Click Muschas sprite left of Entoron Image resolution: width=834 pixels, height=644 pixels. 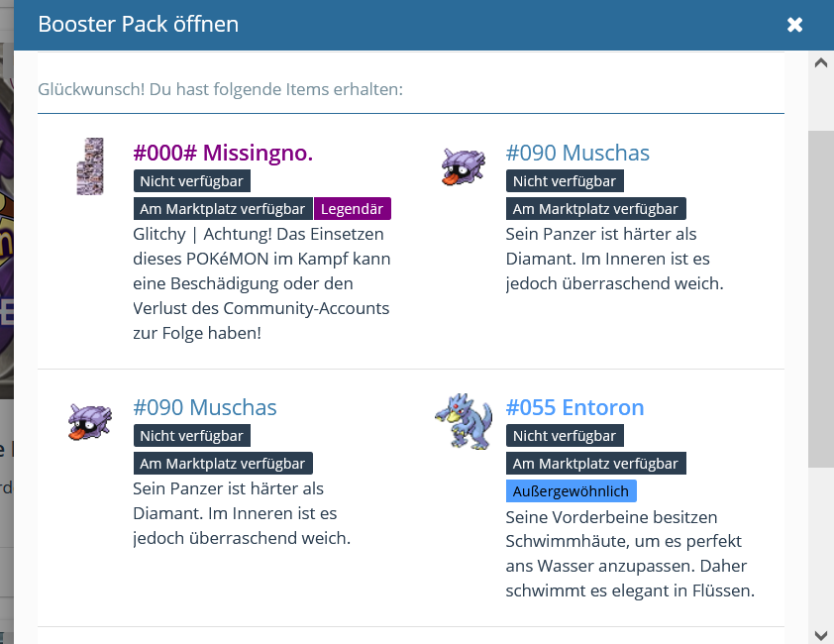(x=90, y=421)
